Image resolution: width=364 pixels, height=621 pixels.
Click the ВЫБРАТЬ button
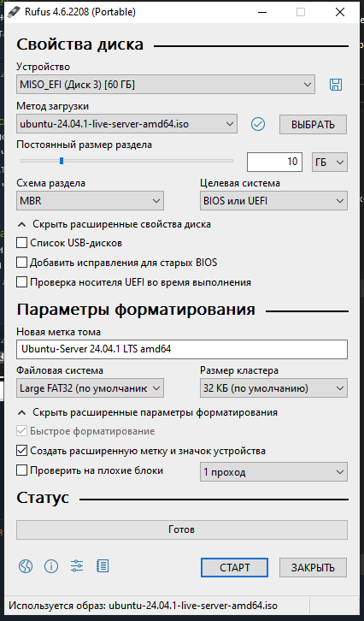tap(313, 124)
